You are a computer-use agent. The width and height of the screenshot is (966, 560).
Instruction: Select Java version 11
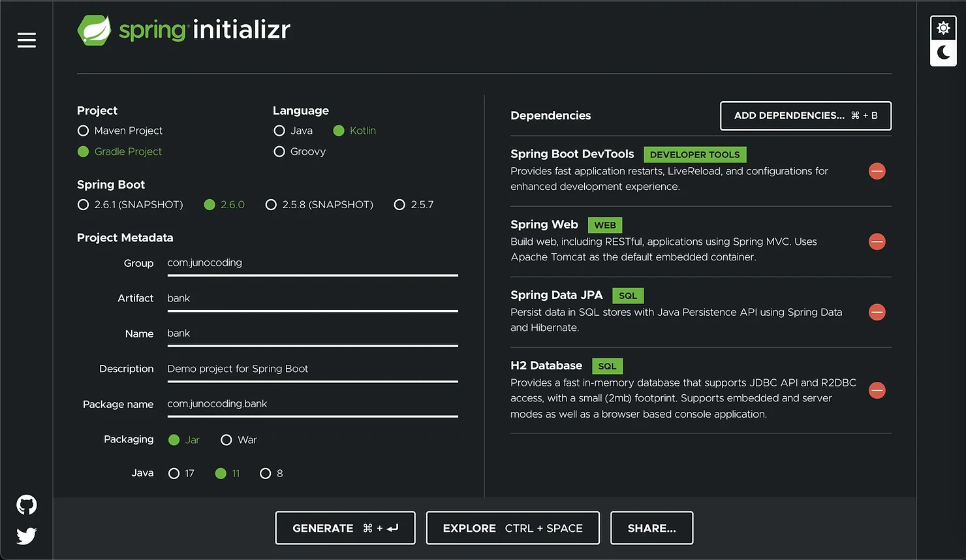[228, 473]
